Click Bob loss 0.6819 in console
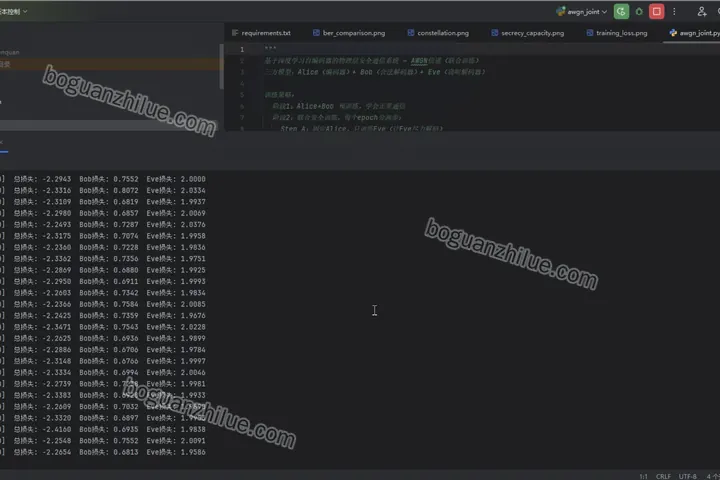This screenshot has height=480, width=720. (x=126, y=202)
